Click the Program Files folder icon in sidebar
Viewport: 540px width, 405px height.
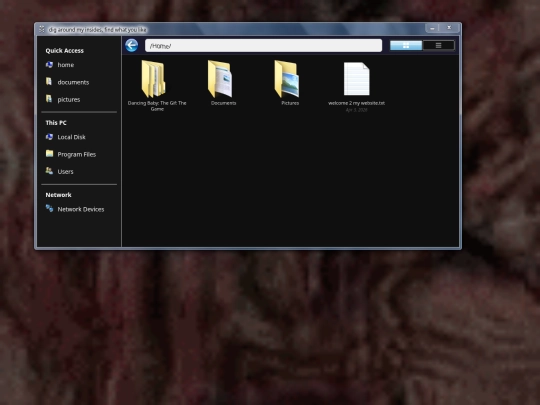49,154
